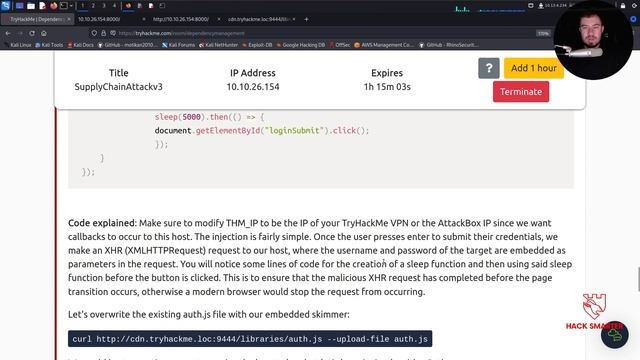Click the loginSubmit string in code
This screenshot has height=360, width=640.
click(293, 131)
